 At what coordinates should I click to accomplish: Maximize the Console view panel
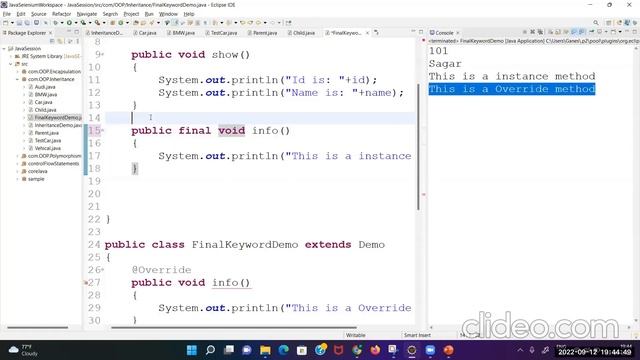point(634,31)
